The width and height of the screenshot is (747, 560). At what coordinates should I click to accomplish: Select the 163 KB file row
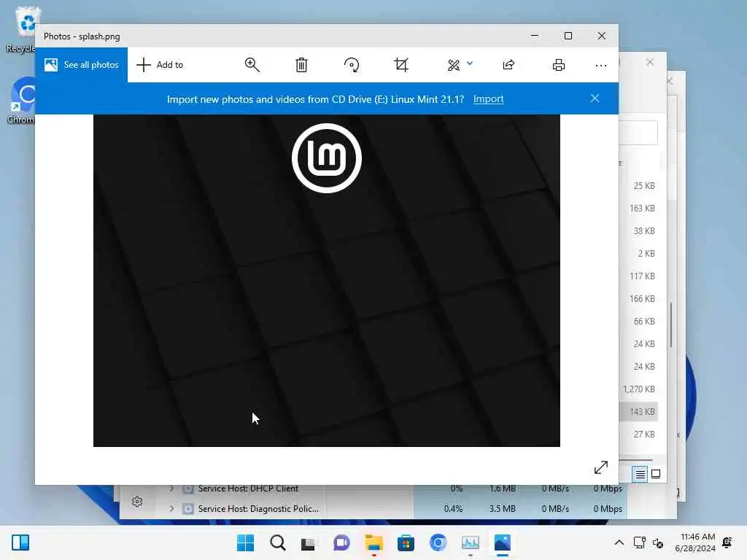tap(639, 208)
